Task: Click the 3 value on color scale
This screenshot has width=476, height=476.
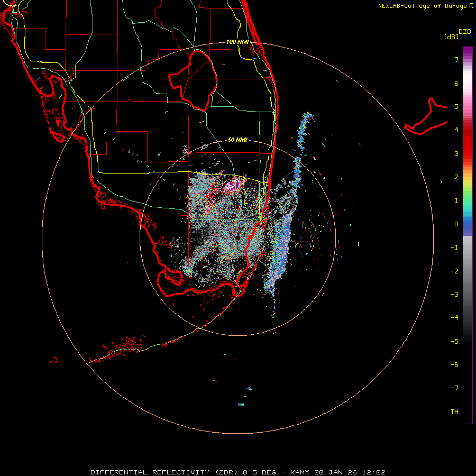Action: pos(456,153)
